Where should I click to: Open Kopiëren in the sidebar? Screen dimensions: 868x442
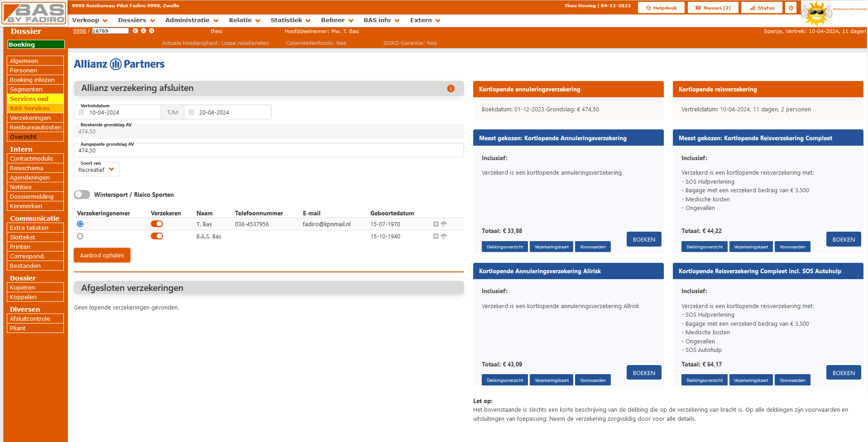pyautogui.click(x=35, y=287)
